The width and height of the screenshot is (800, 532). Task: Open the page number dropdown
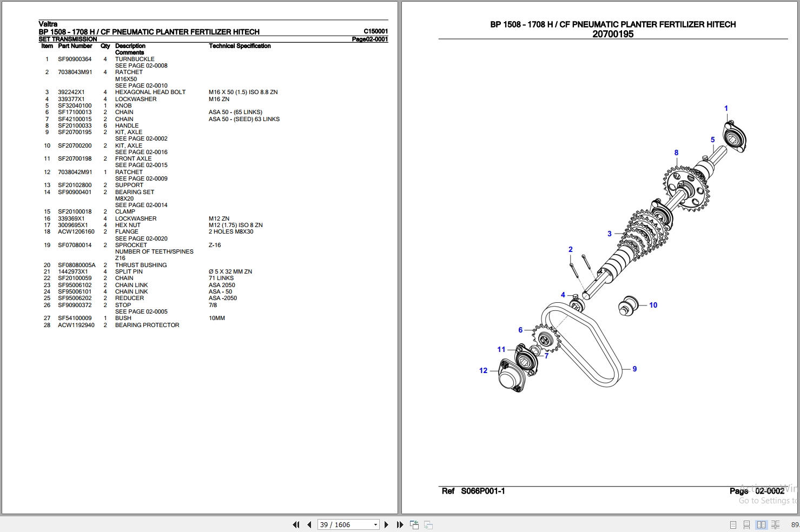click(375, 525)
